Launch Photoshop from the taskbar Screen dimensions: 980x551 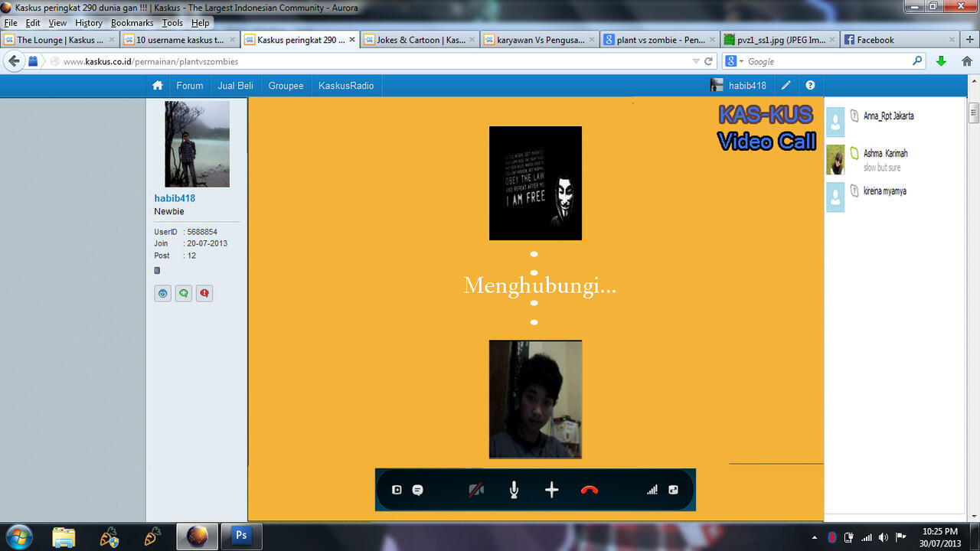(241, 536)
